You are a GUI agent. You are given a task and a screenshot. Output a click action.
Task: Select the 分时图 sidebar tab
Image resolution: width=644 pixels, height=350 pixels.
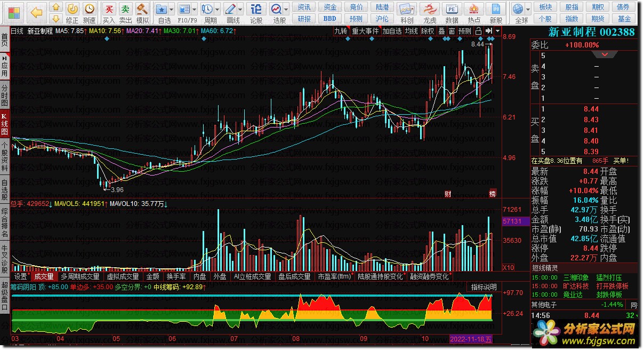coord(4,96)
